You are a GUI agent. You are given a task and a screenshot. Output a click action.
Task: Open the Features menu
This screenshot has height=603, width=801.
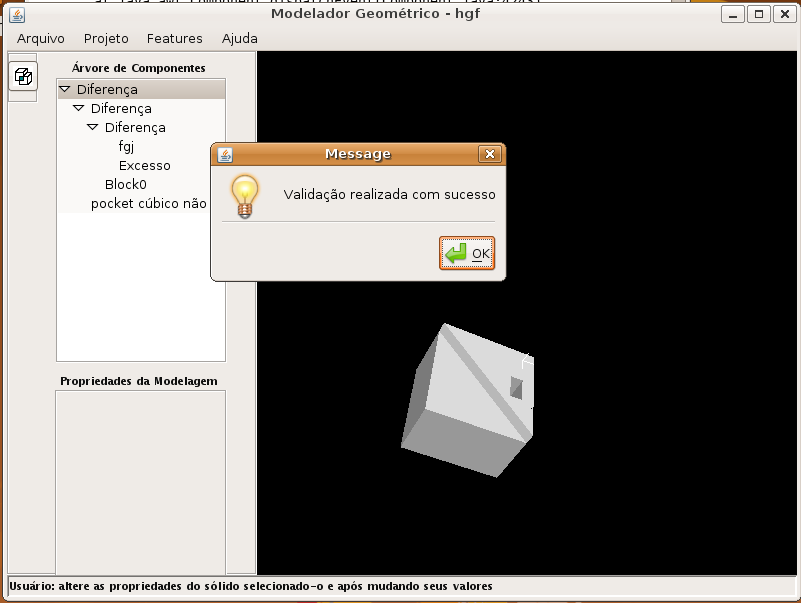coord(174,38)
